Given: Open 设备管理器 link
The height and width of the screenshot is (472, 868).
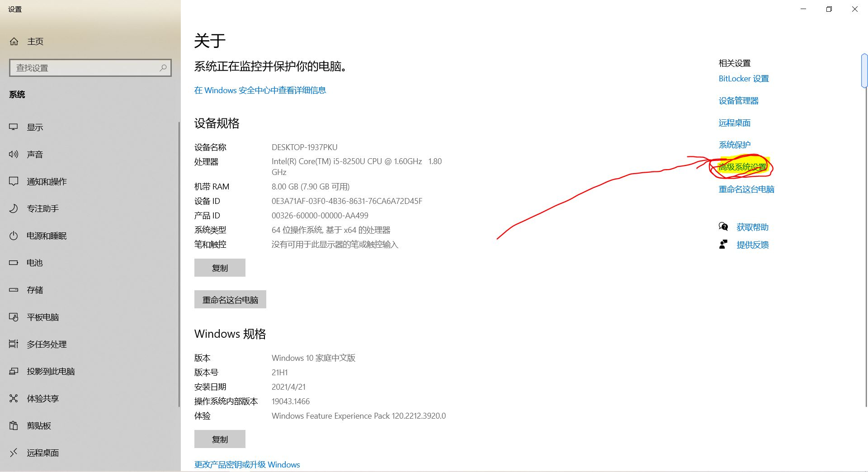Looking at the screenshot, I should point(739,101).
